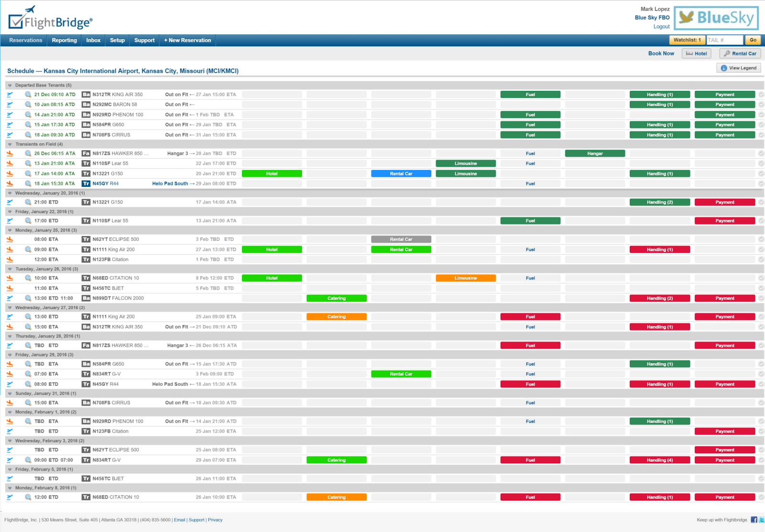Collapse Wednesday, January 20, 2016 group
765x532 pixels.
click(10, 194)
